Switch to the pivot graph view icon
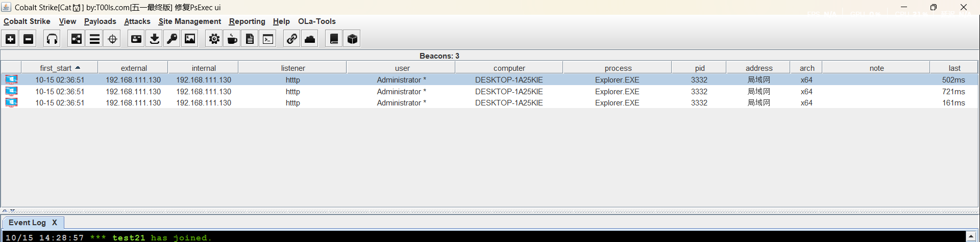This screenshot has width=980, height=242. pyautogui.click(x=76, y=39)
